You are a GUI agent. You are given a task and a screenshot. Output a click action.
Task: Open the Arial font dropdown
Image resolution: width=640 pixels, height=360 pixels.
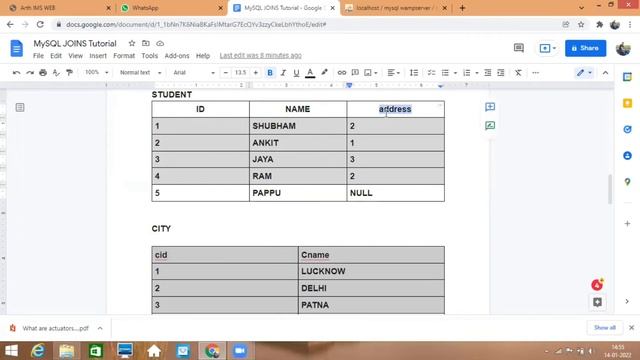[194, 72]
